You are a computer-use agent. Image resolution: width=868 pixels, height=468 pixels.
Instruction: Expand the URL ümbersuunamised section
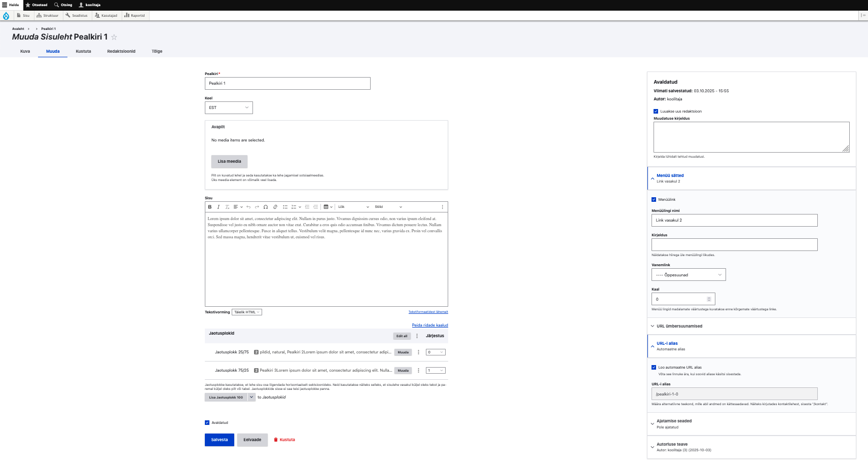point(679,326)
